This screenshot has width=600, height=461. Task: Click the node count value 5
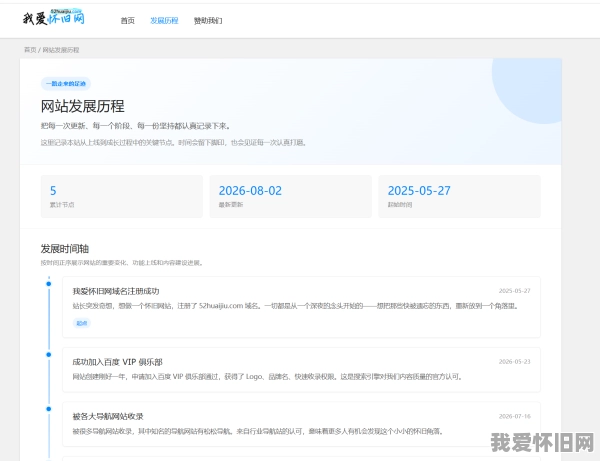click(x=53, y=191)
